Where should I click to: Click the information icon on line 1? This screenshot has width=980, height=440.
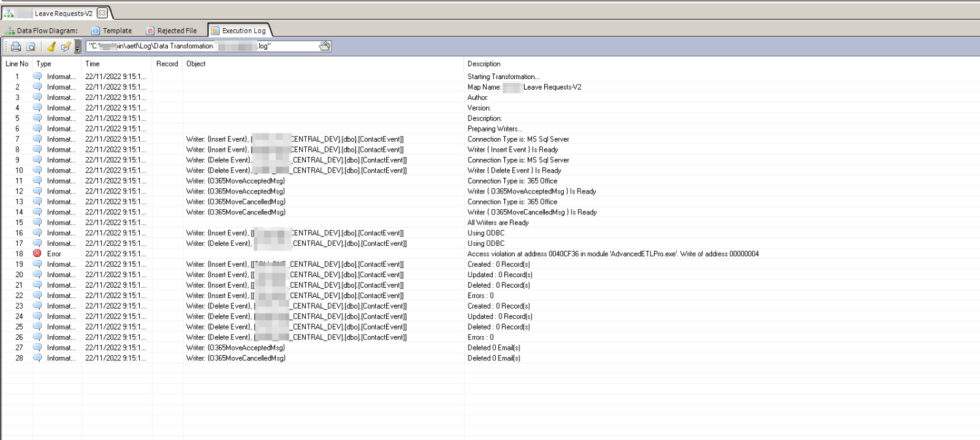coord(38,76)
